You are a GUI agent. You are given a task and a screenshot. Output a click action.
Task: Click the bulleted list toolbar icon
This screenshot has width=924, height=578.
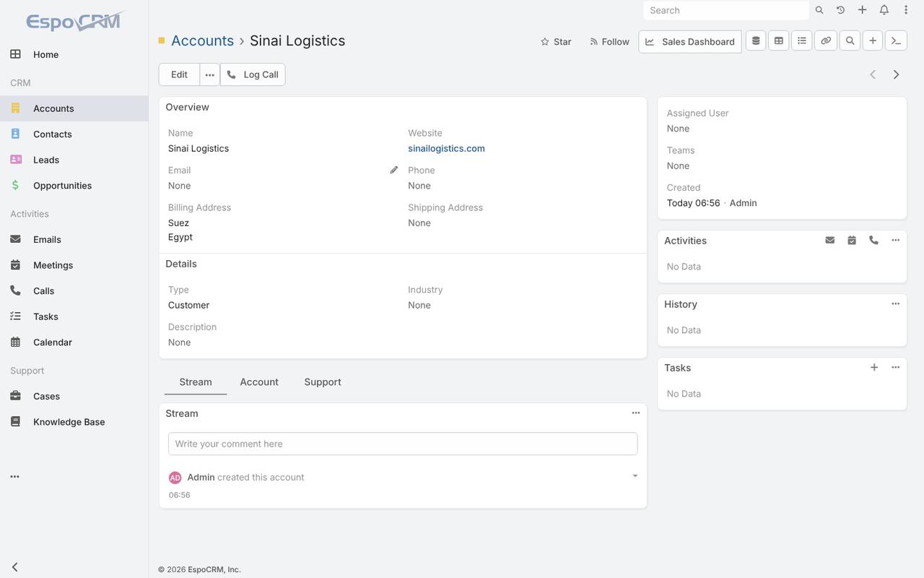pyautogui.click(x=802, y=41)
